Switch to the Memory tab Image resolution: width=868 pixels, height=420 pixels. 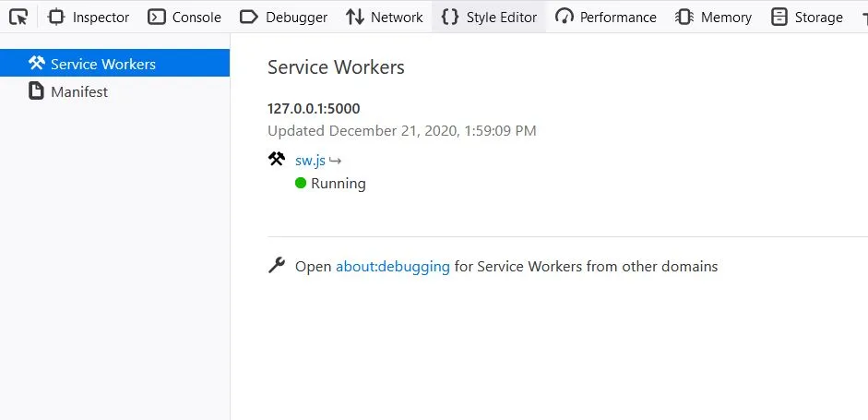pyautogui.click(x=713, y=17)
